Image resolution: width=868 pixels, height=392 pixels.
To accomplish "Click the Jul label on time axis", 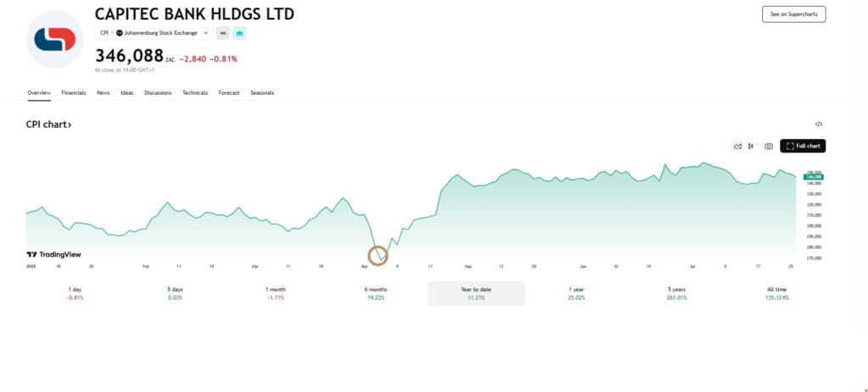I will point(692,267).
